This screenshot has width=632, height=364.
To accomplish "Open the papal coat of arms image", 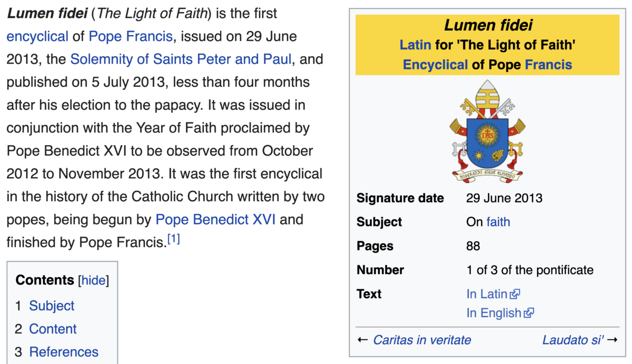I will coord(487,132).
